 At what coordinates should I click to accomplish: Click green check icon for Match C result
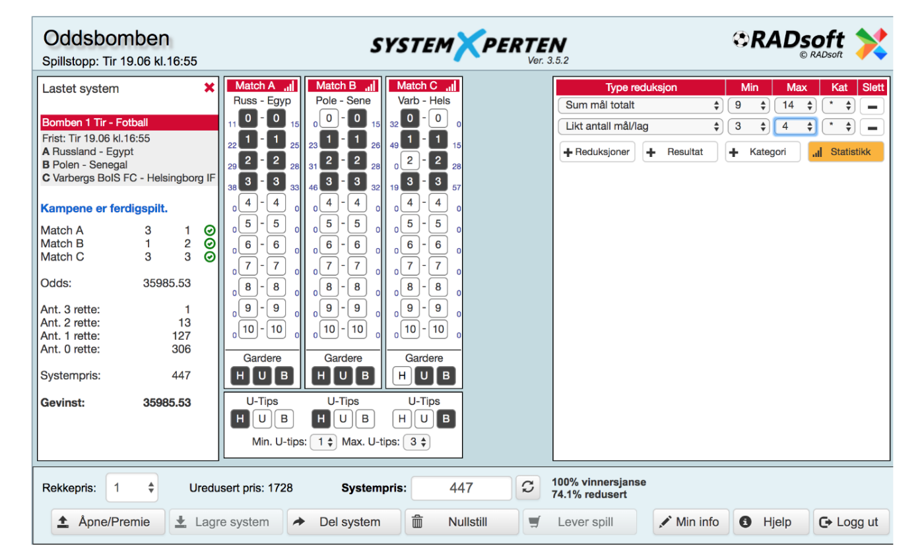click(x=210, y=257)
